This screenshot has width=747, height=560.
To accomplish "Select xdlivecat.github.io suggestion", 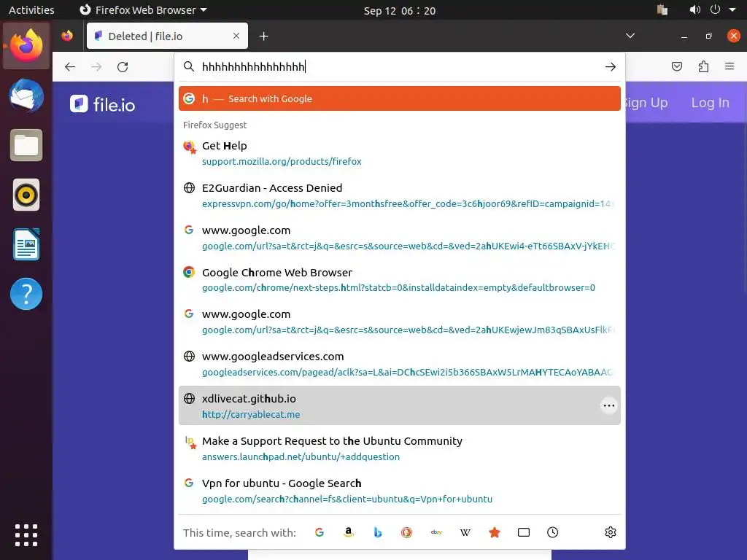I will pyautogui.click(x=399, y=405).
